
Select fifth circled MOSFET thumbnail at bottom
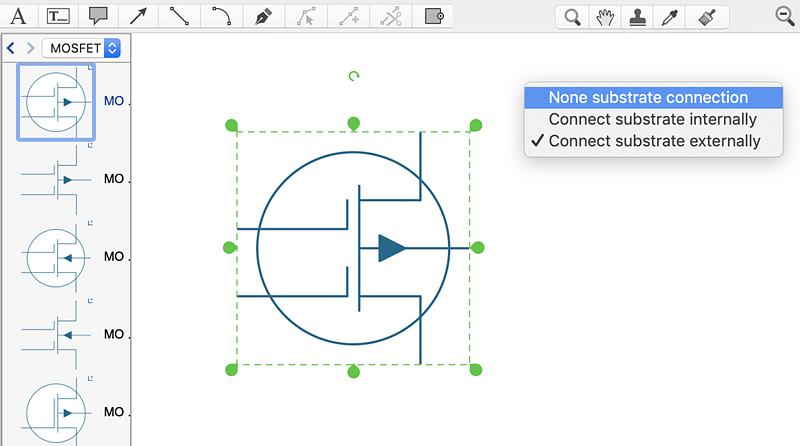pyautogui.click(x=56, y=412)
